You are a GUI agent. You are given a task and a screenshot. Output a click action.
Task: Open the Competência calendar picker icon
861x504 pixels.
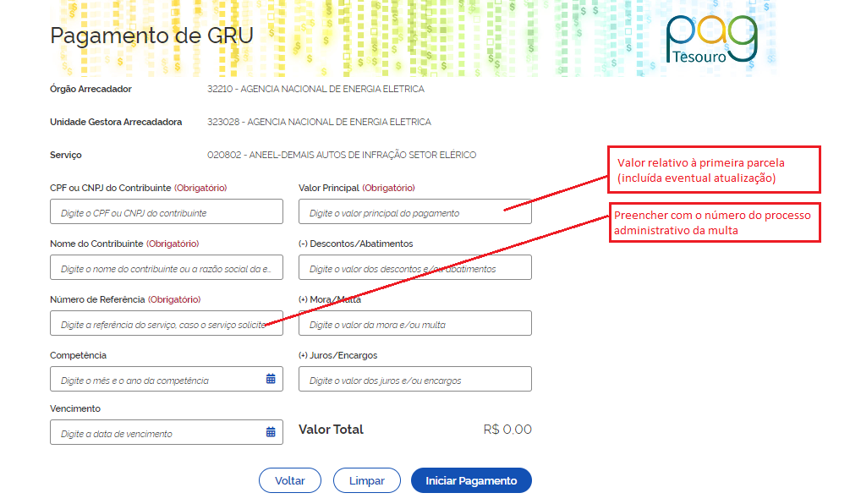pos(271,380)
